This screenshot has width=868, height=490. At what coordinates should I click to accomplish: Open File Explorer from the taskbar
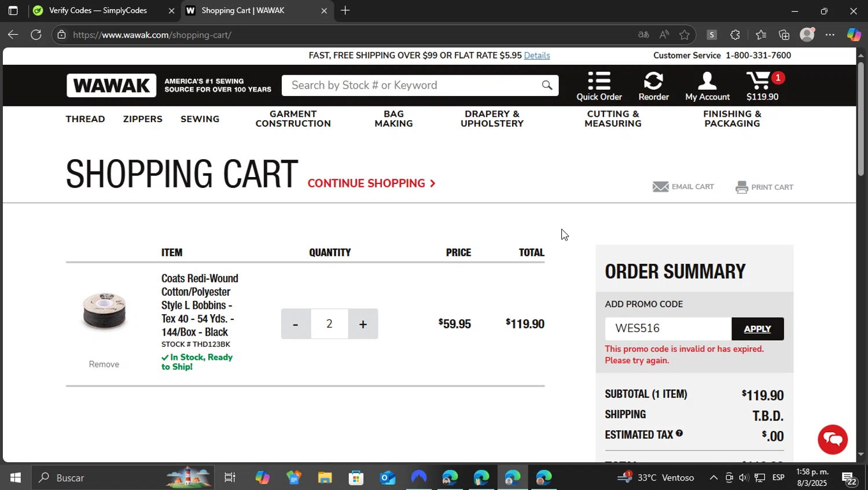click(325, 478)
